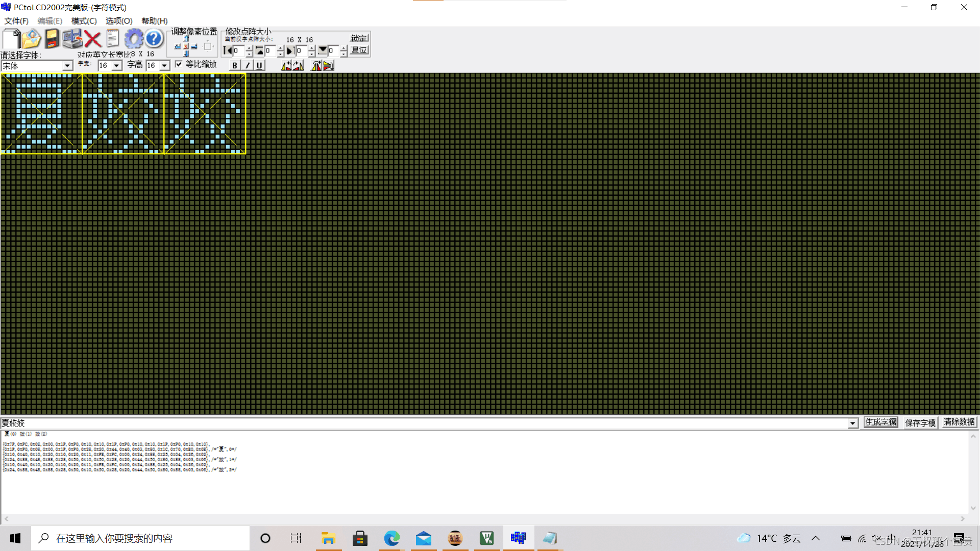Click the taskbar search box
Viewport: 980px width, 551px height.
click(140, 538)
